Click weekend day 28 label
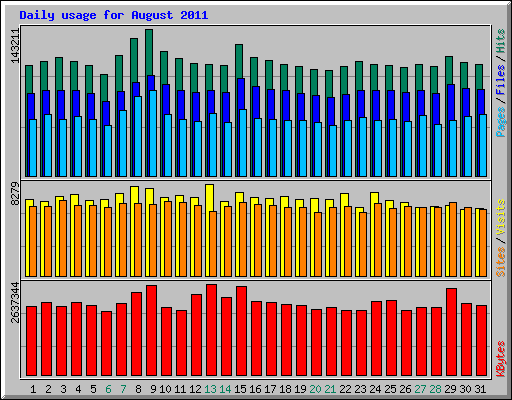 [x=435, y=389]
